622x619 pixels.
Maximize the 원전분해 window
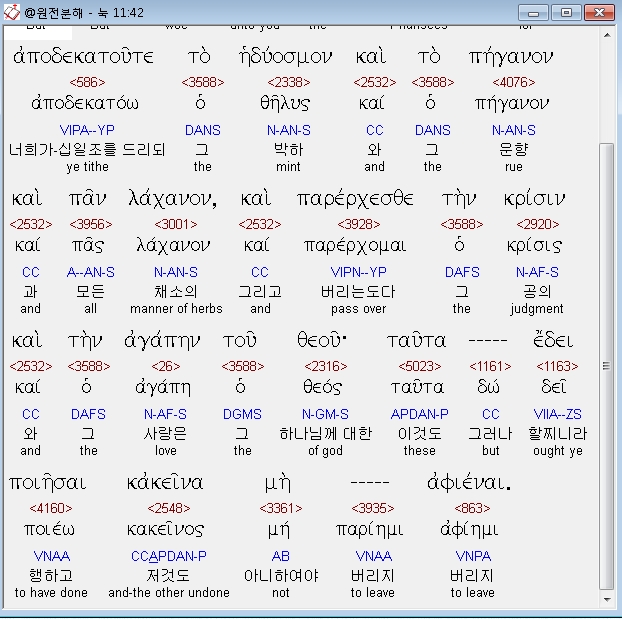566,13
